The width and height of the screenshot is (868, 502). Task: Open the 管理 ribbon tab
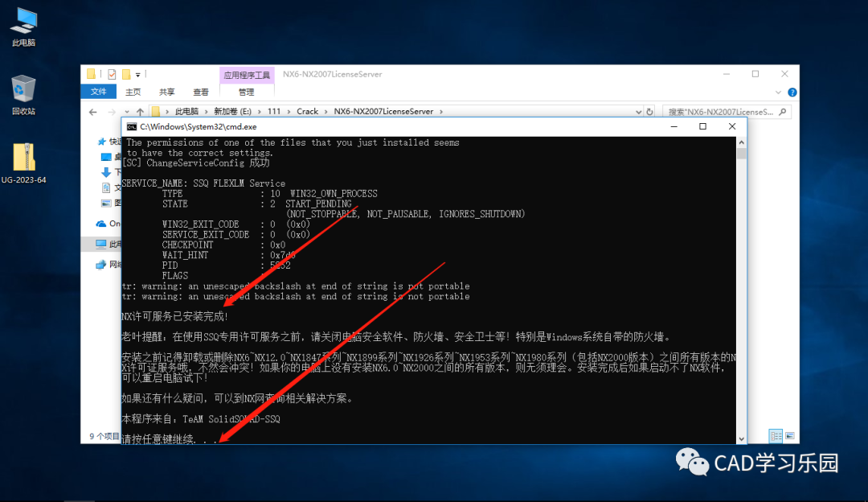[247, 92]
